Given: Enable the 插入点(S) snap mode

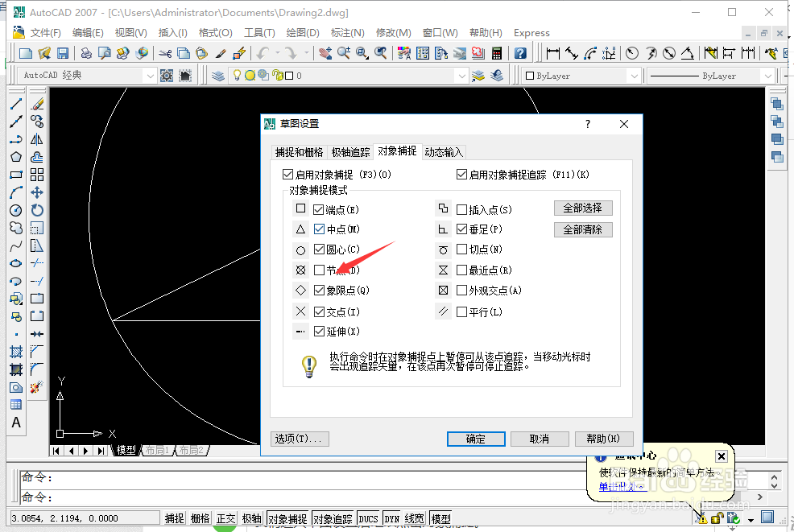Looking at the screenshot, I should coord(461,209).
